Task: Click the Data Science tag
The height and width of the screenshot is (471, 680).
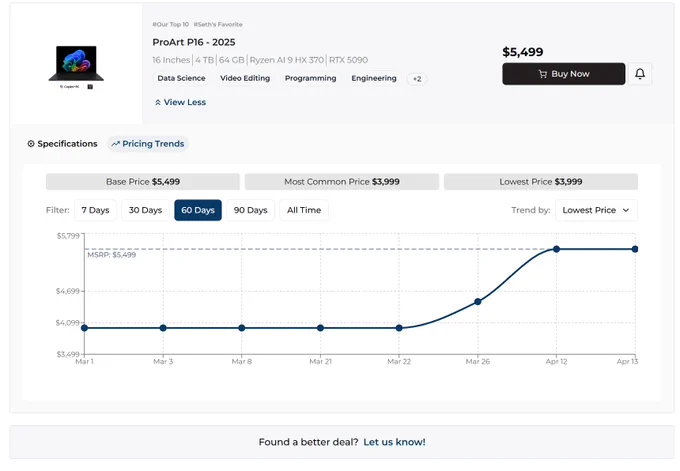Action: 181,78
